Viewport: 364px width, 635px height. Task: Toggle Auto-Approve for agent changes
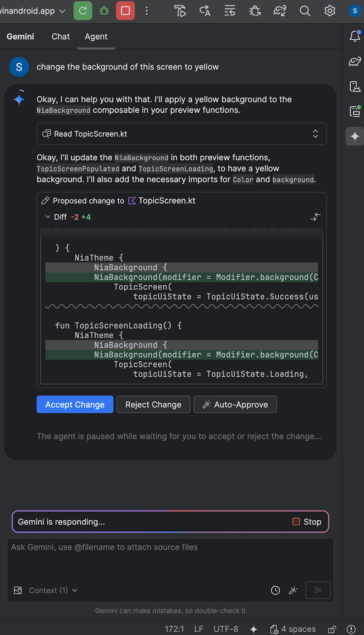pos(235,404)
